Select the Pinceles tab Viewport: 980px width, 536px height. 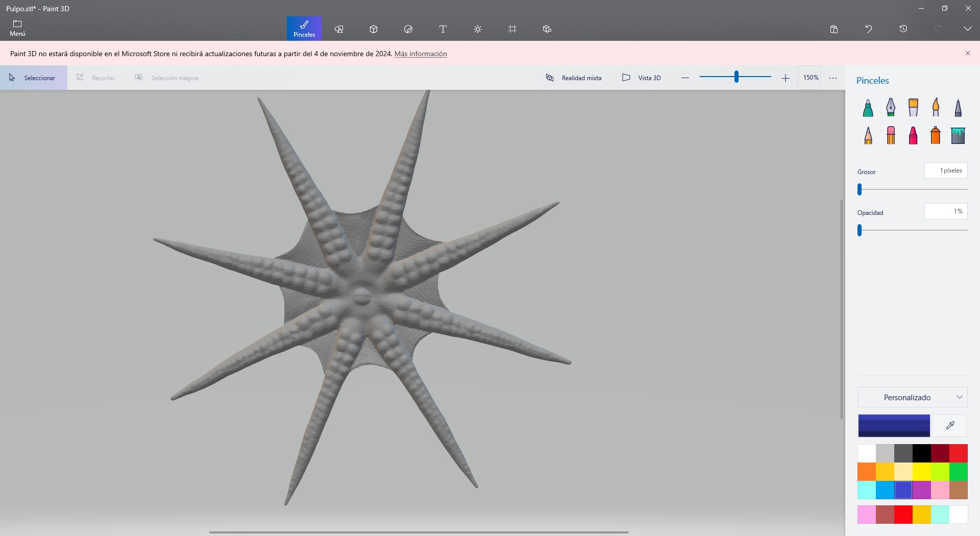[304, 29]
